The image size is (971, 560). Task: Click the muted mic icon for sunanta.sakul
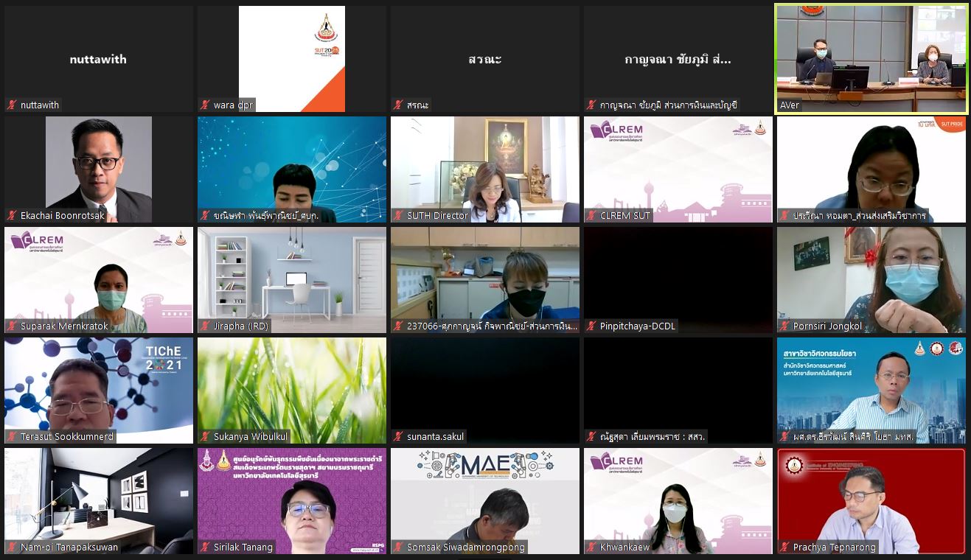point(398,436)
